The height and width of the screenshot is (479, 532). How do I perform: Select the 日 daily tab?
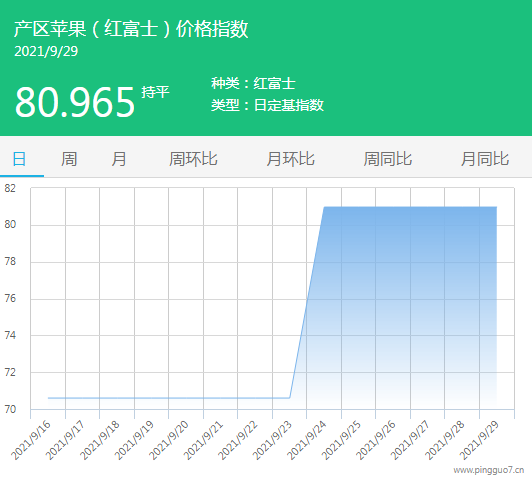pyautogui.click(x=19, y=159)
